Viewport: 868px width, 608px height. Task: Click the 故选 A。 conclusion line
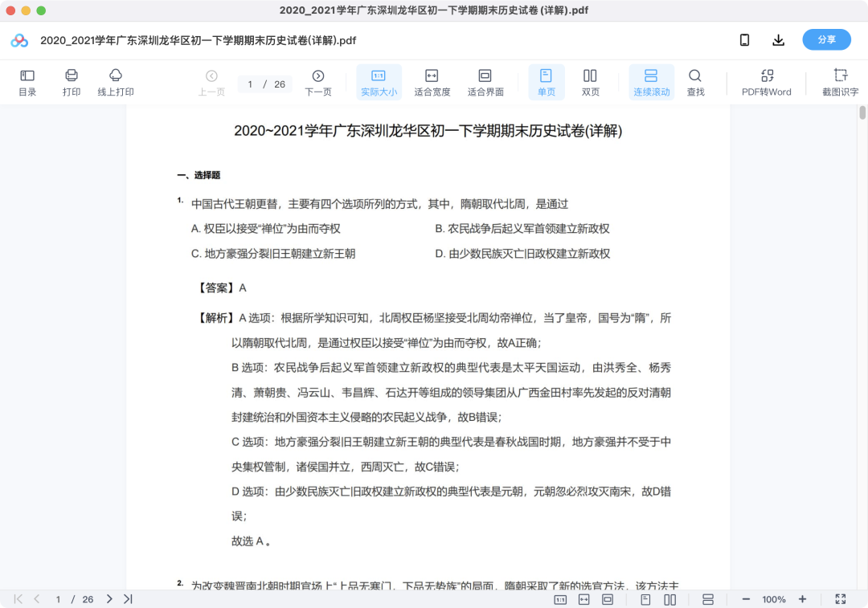click(251, 541)
